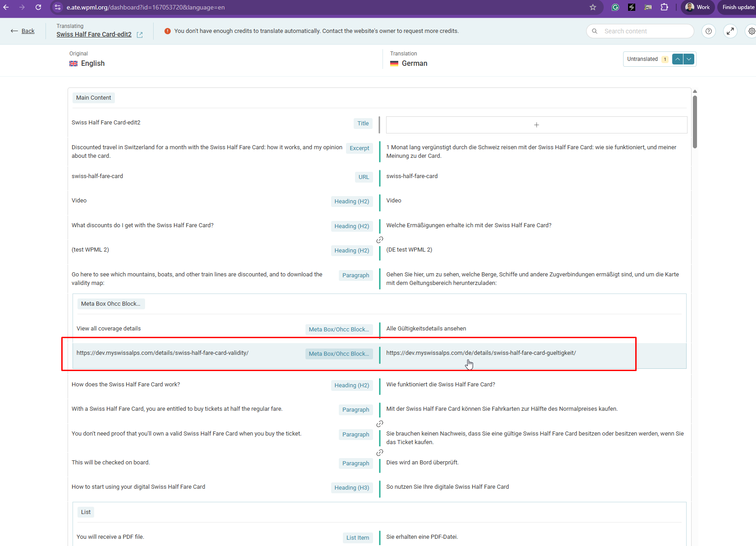Click the Main Content section label
The image size is (756, 546).
click(94, 98)
